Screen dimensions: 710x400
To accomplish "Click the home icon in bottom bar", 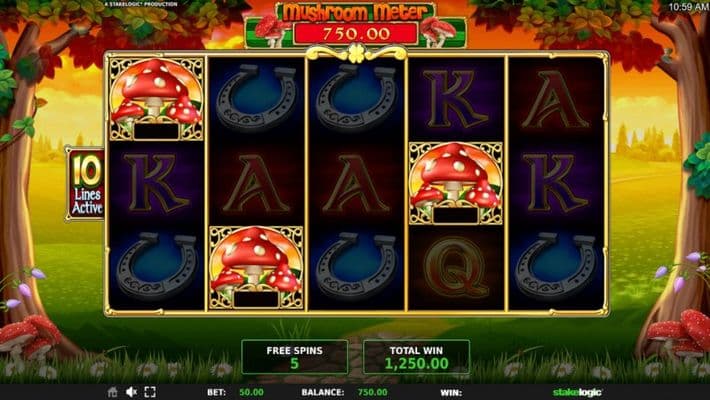I will [x=113, y=392].
